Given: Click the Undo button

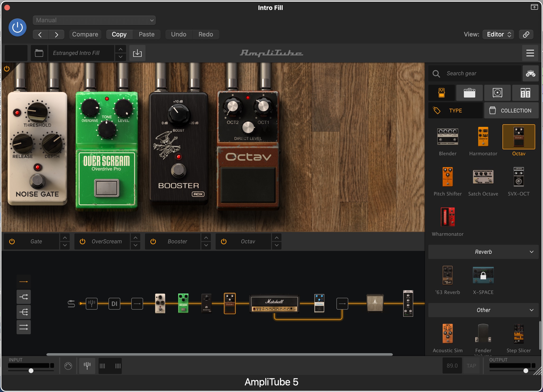Looking at the screenshot, I should (179, 34).
